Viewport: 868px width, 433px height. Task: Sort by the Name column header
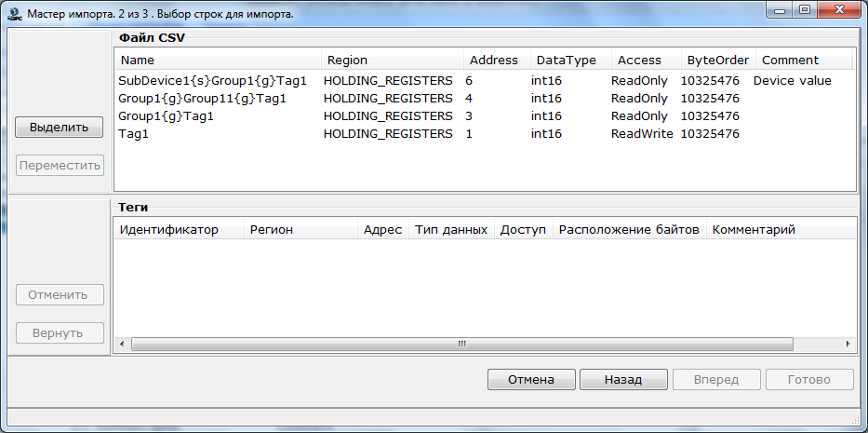coord(218,60)
